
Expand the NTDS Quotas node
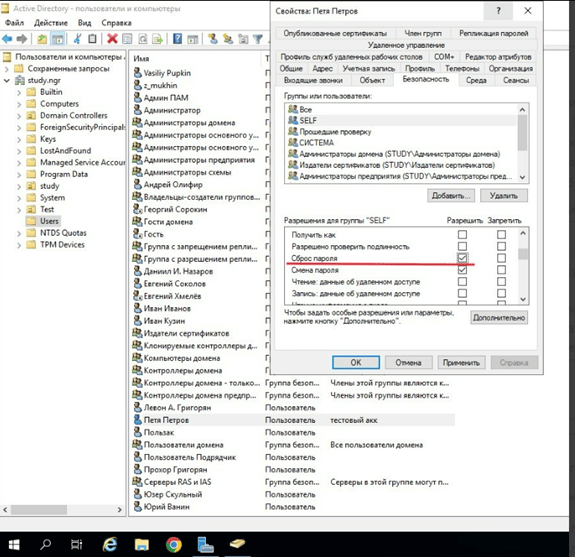19,233
